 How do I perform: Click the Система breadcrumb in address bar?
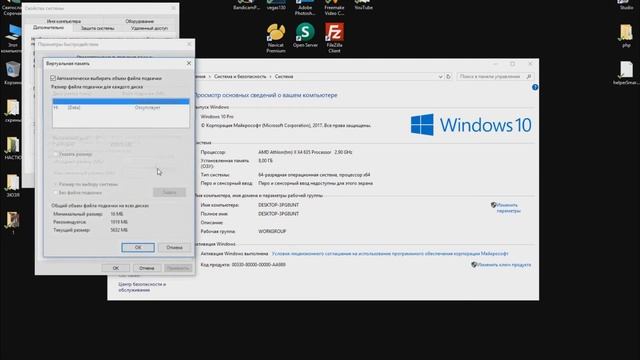[284, 76]
